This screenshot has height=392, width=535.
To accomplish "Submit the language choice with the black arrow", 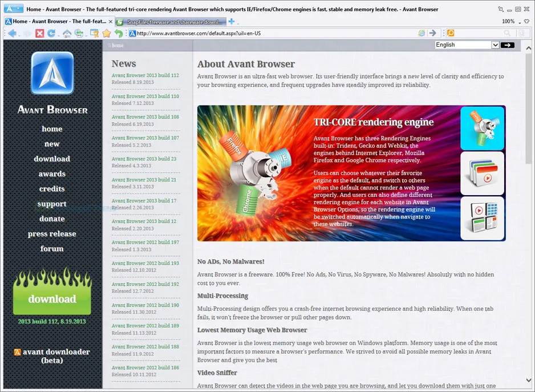I will [508, 45].
